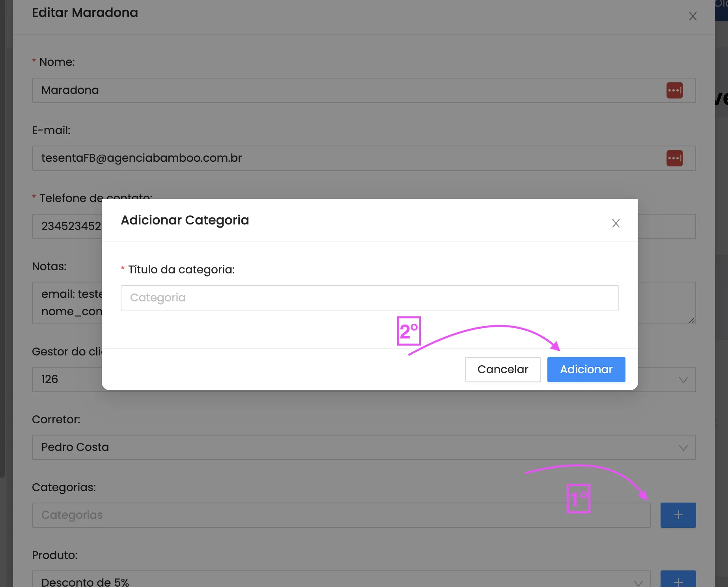Click the password manager icon in the E-mail field
The image size is (728, 587).
pos(675,158)
